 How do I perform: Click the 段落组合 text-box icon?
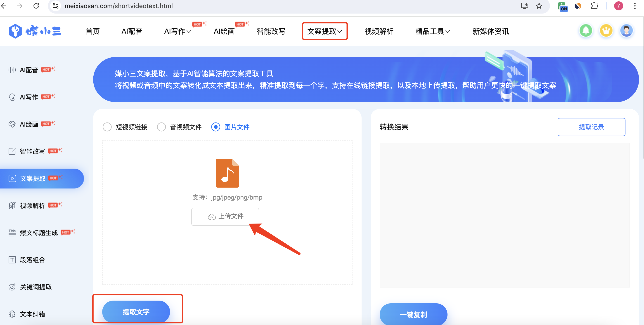tap(12, 259)
